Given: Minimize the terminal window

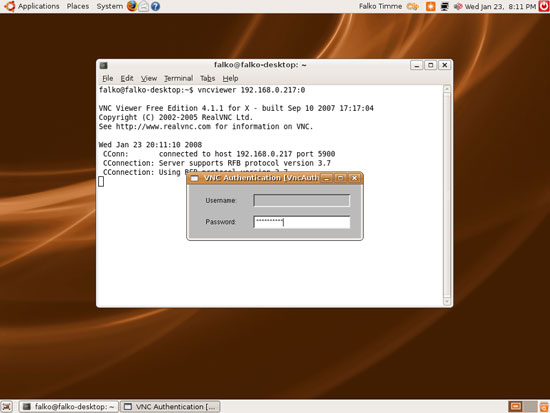Looking at the screenshot, I should coord(416,65).
